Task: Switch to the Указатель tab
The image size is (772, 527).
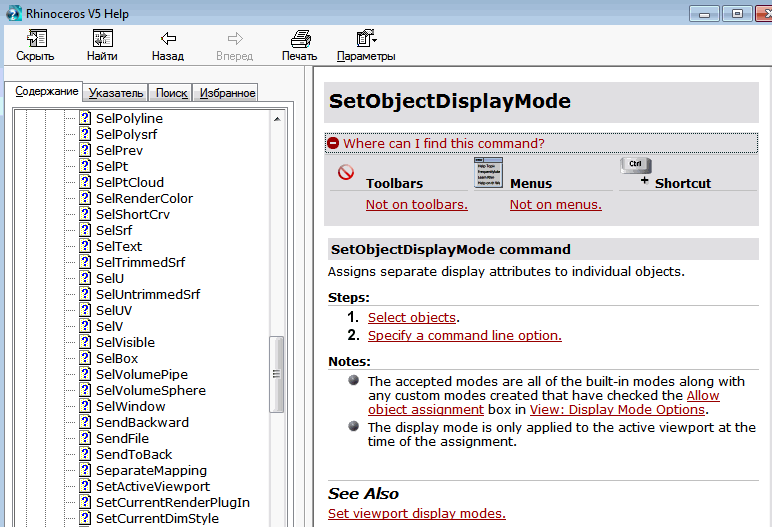Action: click(116, 93)
